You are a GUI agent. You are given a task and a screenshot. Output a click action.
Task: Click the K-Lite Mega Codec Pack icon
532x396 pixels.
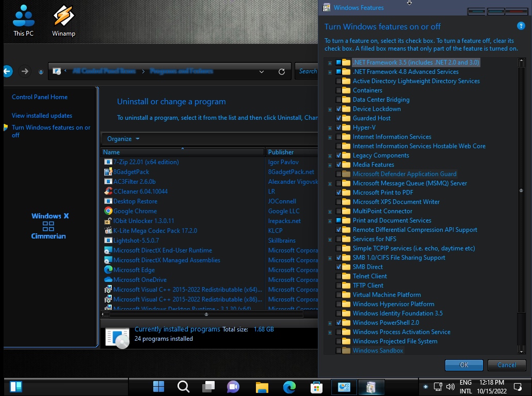click(108, 231)
